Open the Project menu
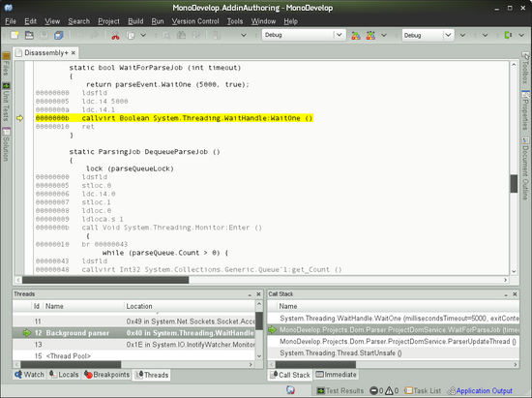Screen dimensions: 532x398 [x=108, y=21]
